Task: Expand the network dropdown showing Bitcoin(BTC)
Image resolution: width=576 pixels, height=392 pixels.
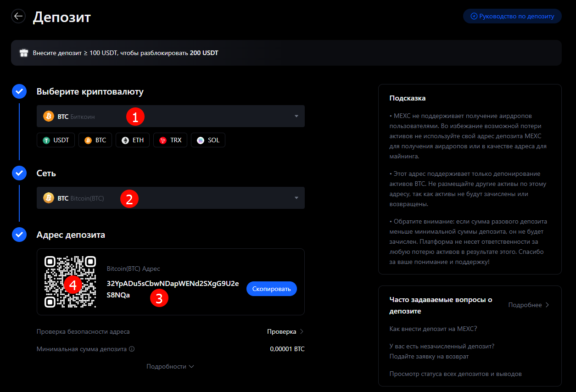Action: (x=171, y=198)
